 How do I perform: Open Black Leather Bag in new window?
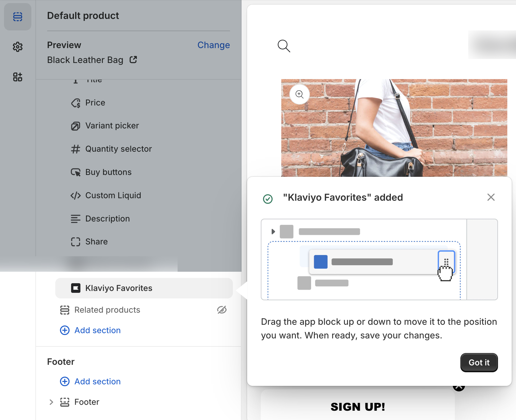point(133,60)
